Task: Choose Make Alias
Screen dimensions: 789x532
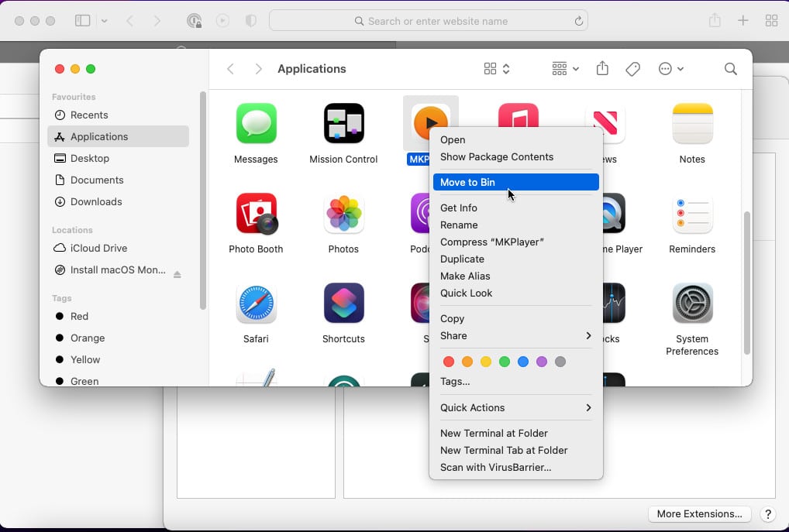Action: [x=515, y=276]
